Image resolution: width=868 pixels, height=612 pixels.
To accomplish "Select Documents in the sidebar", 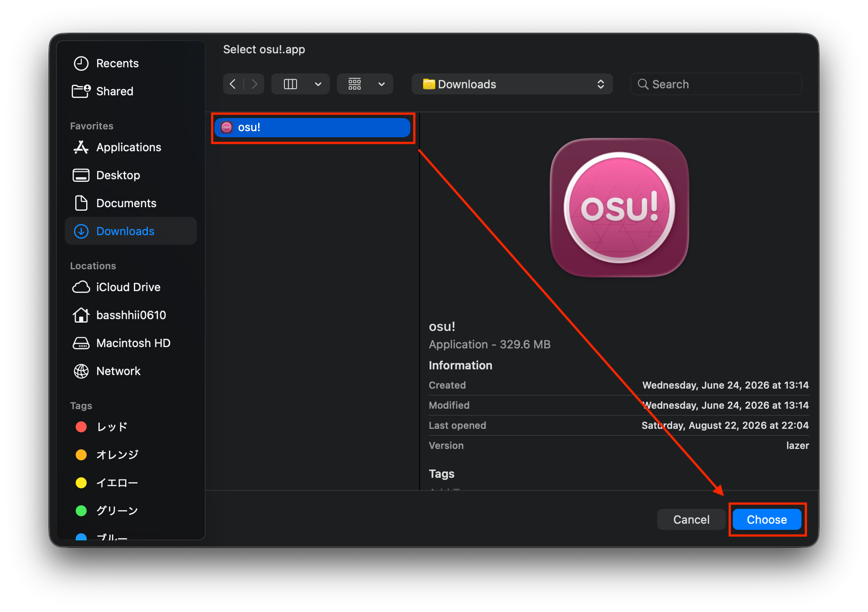I will pos(130,203).
